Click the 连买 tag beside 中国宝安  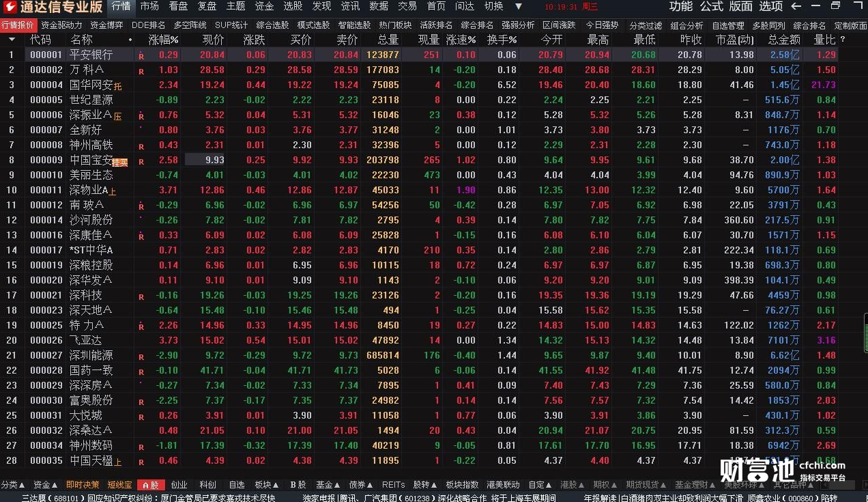pyautogui.click(x=120, y=162)
